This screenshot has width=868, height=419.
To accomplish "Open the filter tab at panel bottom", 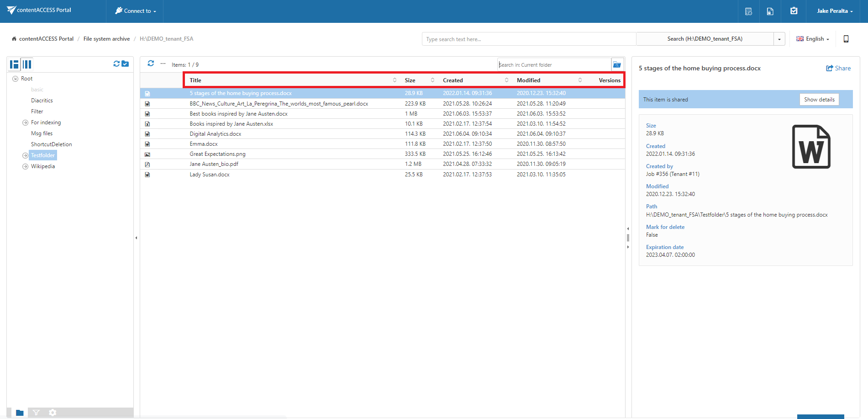I will tap(36, 413).
